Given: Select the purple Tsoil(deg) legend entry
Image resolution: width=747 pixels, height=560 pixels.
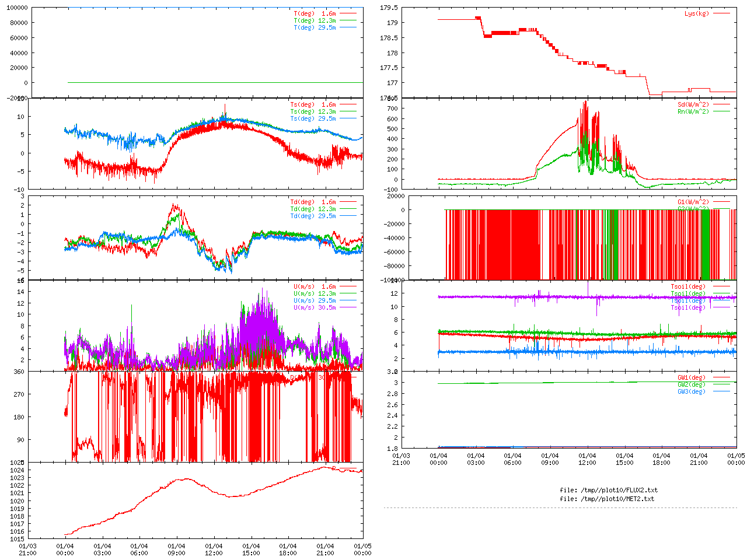Looking at the screenshot, I should [x=688, y=307].
